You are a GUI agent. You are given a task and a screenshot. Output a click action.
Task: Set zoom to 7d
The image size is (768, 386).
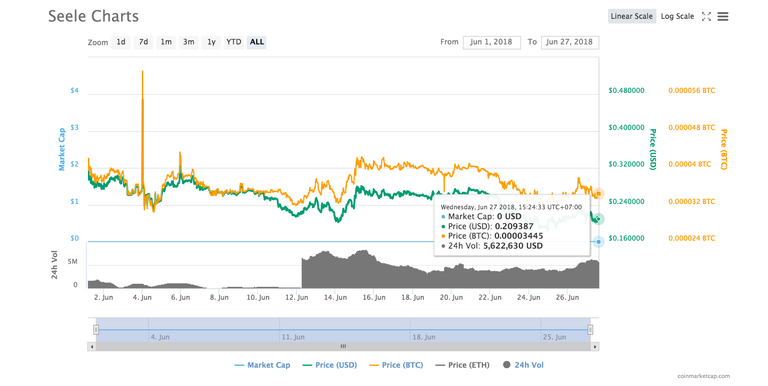(x=144, y=42)
